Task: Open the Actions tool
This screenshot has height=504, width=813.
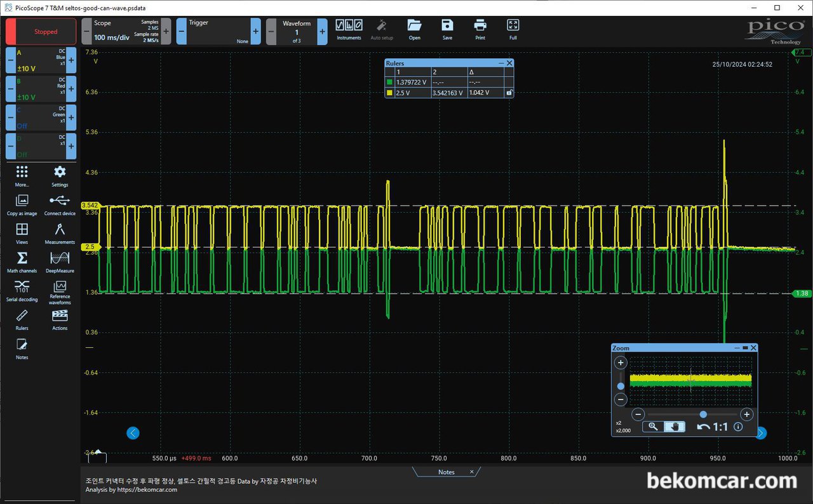Action: tap(60, 320)
